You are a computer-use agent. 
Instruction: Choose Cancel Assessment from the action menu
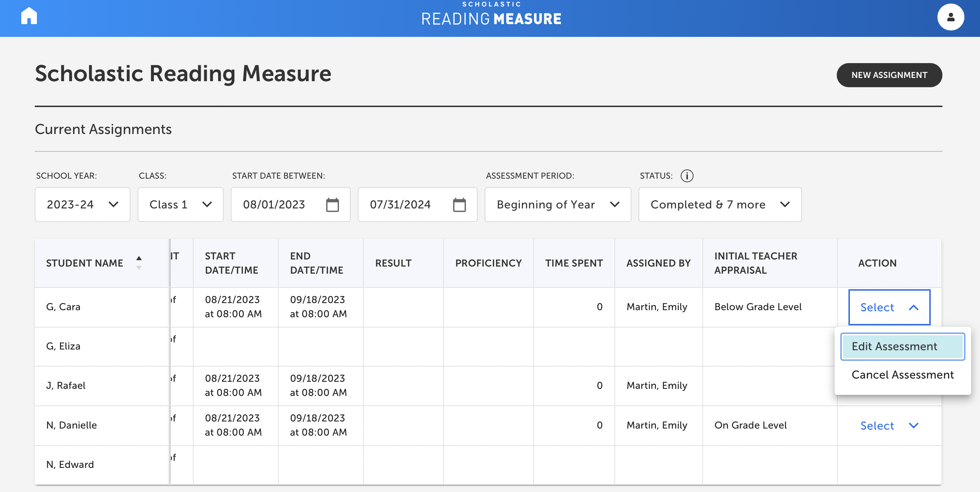(902, 375)
